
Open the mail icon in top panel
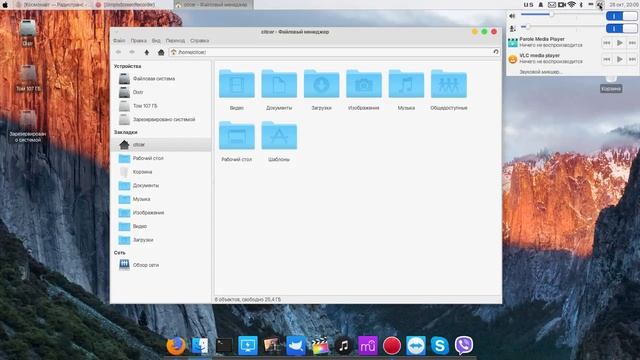pyautogui.click(x=551, y=4)
